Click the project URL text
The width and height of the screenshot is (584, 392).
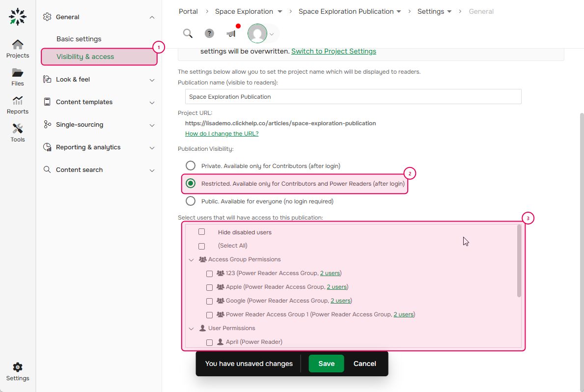[x=280, y=123]
